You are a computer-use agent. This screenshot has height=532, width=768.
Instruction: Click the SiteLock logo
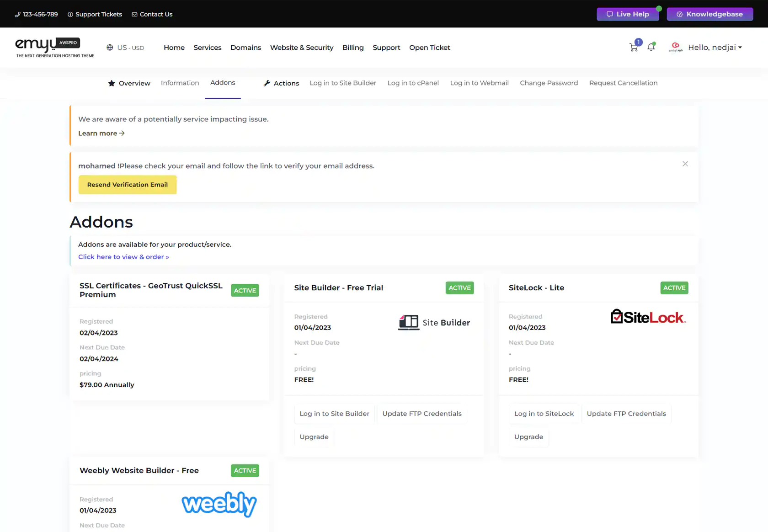[x=648, y=317]
